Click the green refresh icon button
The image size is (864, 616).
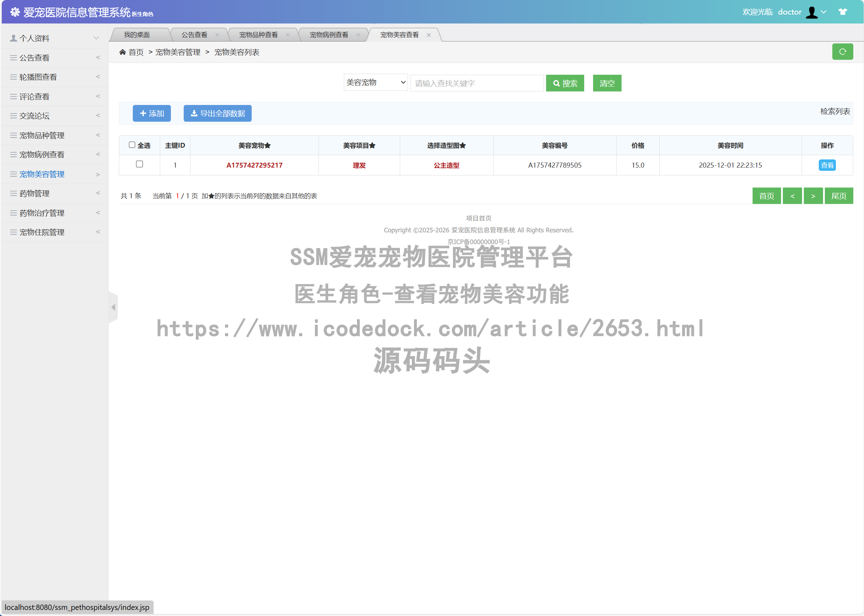tap(842, 52)
